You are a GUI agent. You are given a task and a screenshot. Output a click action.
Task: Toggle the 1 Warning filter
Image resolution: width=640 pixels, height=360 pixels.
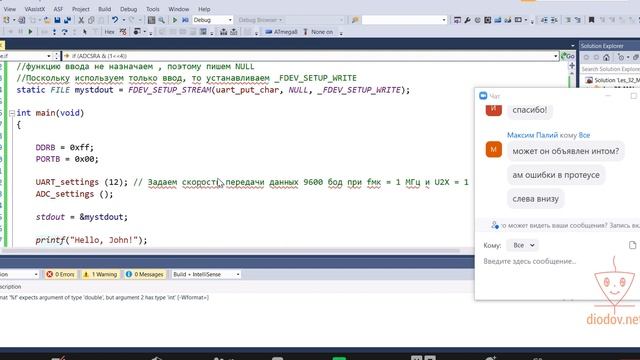(x=100, y=274)
